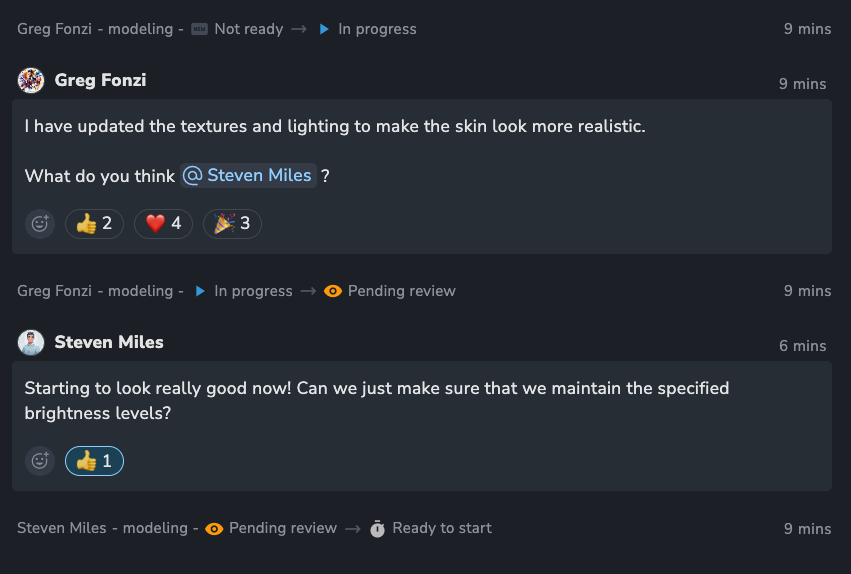Viewport: 851px width, 574px height.
Task: Open the add-reaction picker on Greg Fonzi's comment
Action: (40, 224)
